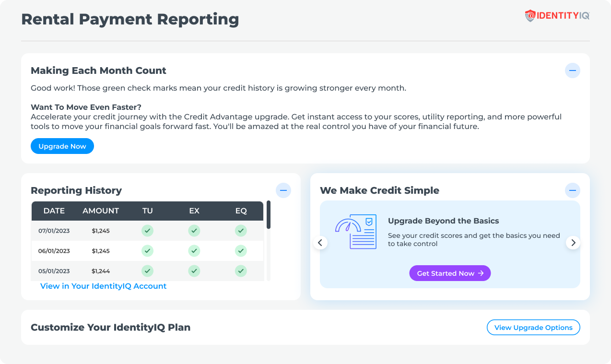Click the Upgrade Now button
This screenshot has width=611, height=364.
62,146
